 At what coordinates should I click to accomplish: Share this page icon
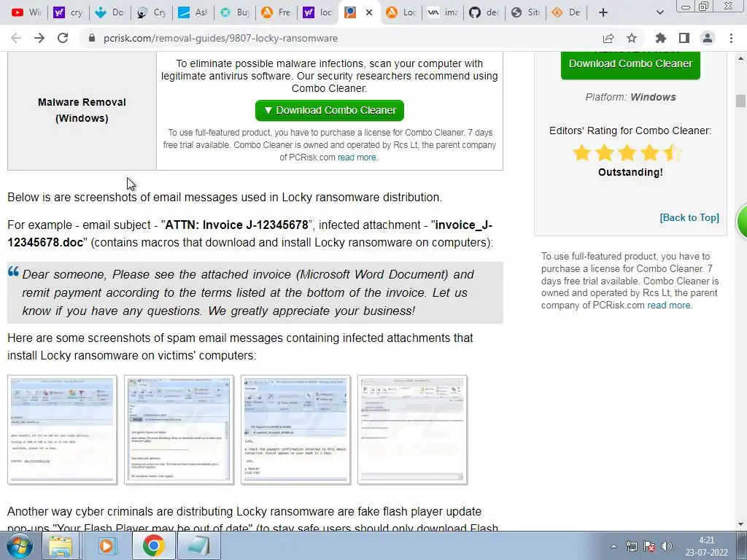pos(608,38)
